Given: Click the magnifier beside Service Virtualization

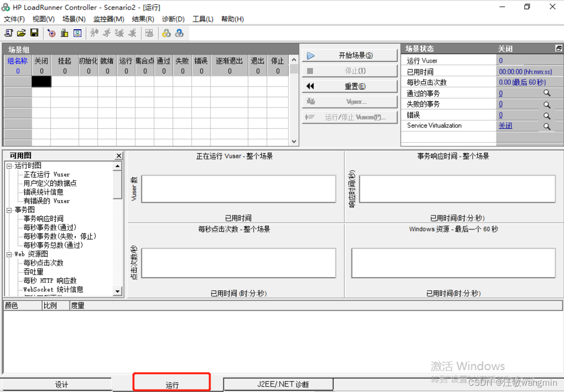Looking at the screenshot, I should tap(547, 125).
